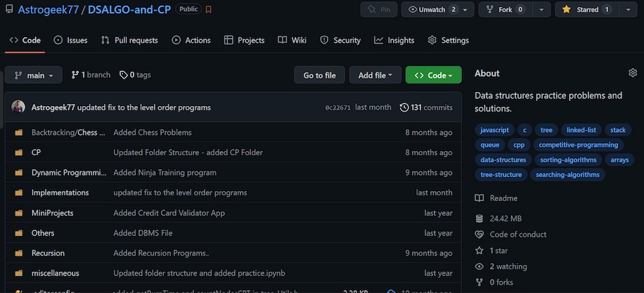Open the Astrogeek77 owner link in header
Viewport: 644px width, 293px height.
click(x=48, y=9)
